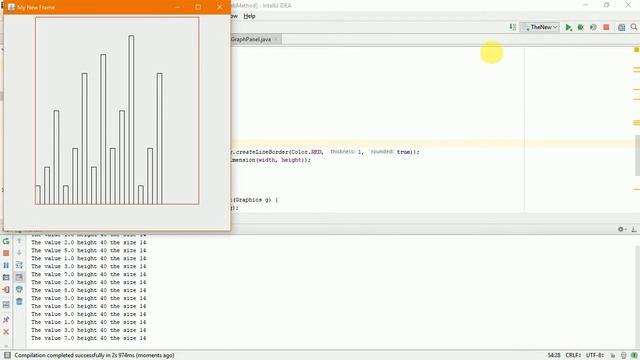The height and width of the screenshot is (360, 640).
Task: Toggle tool window buttons in status bar
Action: click(x=7, y=355)
